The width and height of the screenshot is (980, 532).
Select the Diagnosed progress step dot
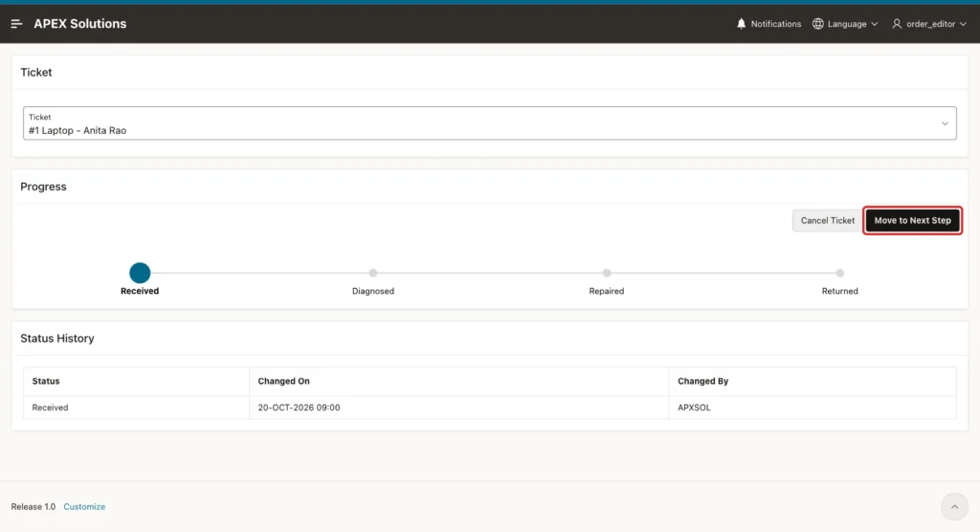pos(373,273)
